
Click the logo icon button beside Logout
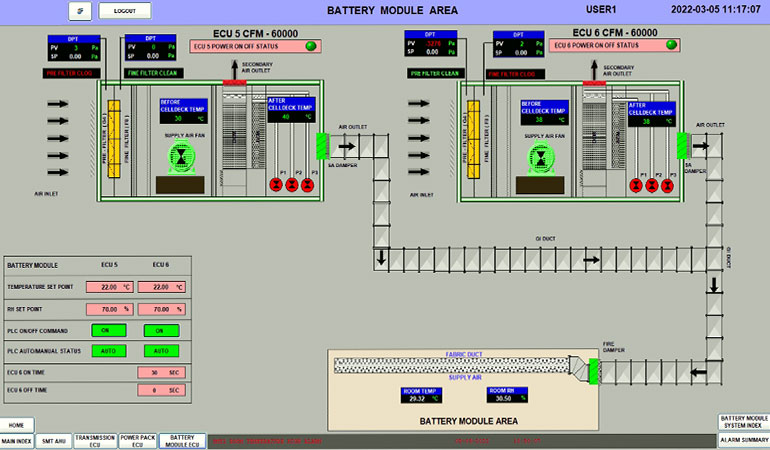click(x=80, y=11)
